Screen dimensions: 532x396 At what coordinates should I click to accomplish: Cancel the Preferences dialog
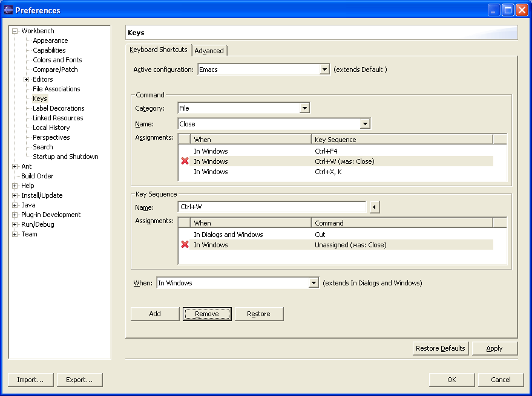tap(501, 380)
